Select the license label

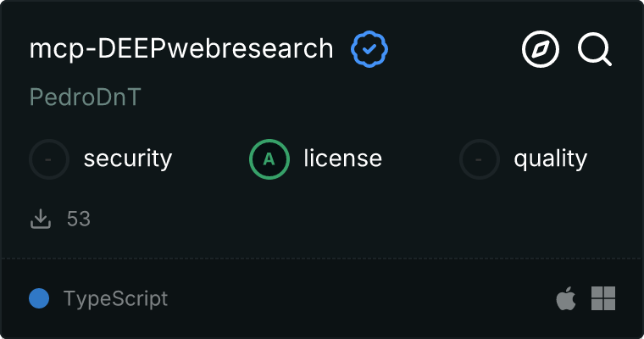click(342, 158)
